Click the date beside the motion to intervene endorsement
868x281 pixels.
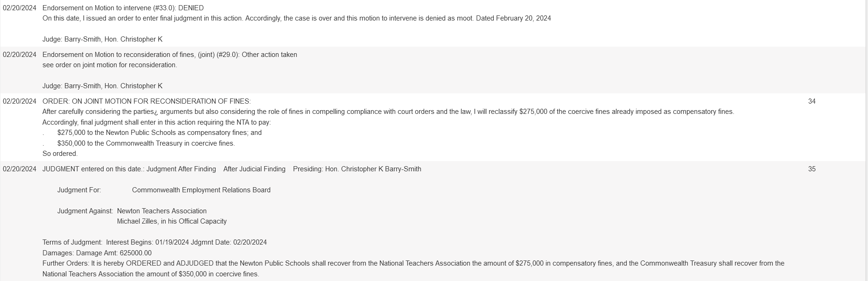(20, 8)
